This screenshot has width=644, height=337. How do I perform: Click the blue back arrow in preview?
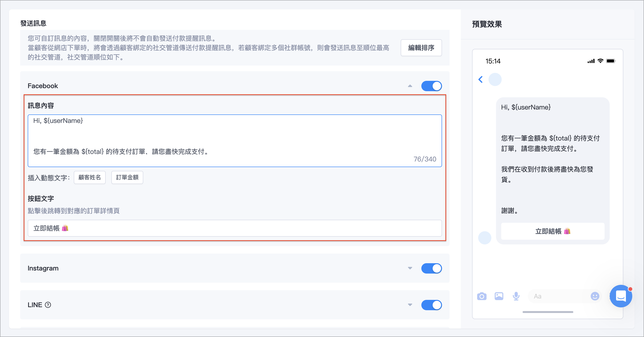point(480,80)
